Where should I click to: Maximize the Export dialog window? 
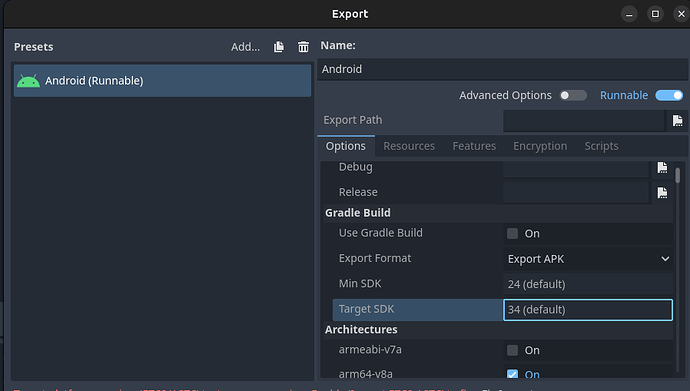click(x=655, y=14)
